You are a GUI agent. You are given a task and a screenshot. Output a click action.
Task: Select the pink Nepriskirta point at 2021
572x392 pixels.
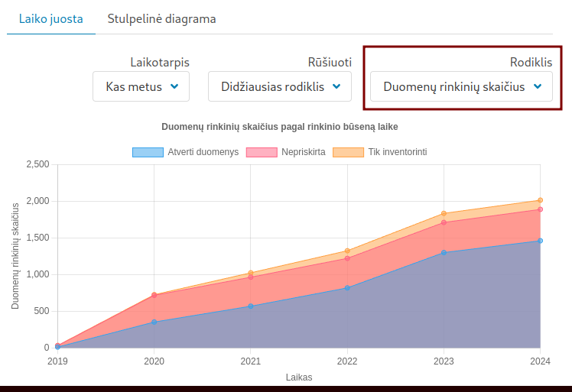coord(251,277)
